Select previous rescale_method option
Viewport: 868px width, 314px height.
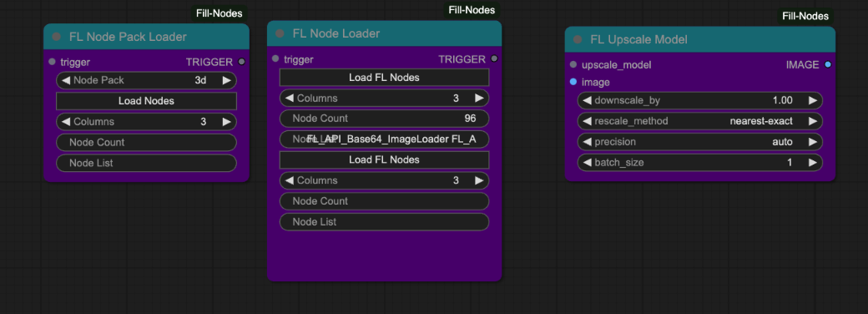588,121
